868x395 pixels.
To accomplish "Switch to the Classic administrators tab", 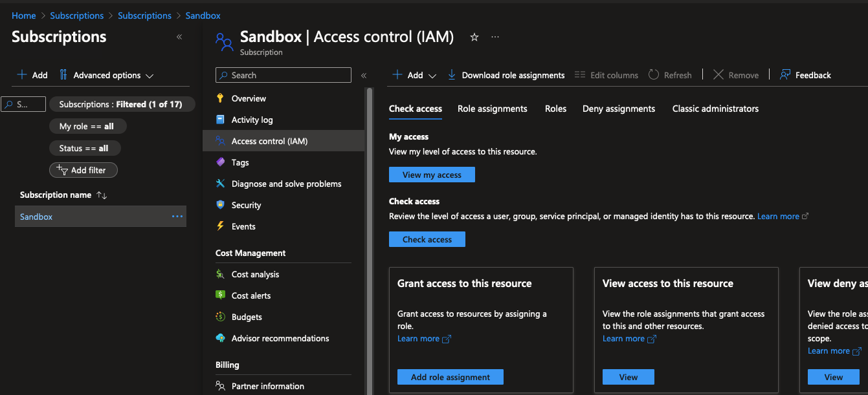I will (715, 109).
